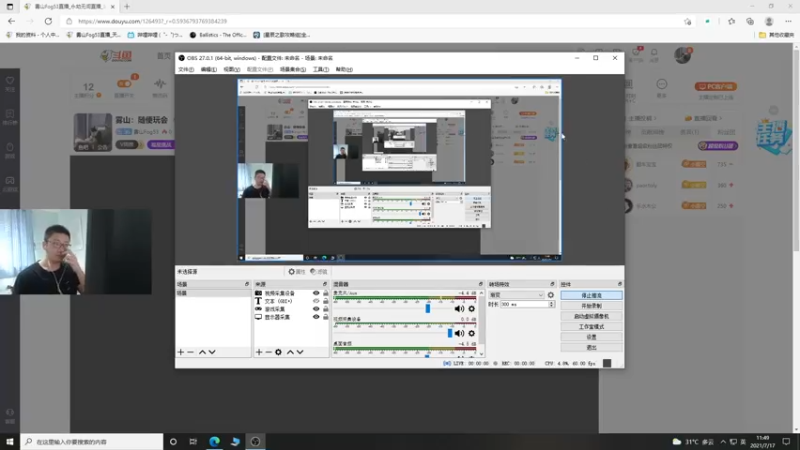Toggle visibility eye for 文本 (GDI+) source
The height and width of the screenshot is (450, 800).
(316, 301)
